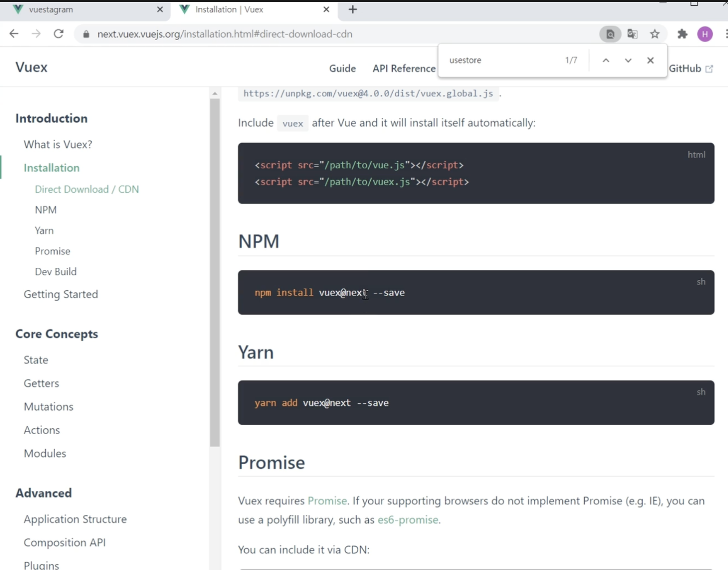Viewport: 728px width, 570px height.
Task: Click the vue.js script tag line
Action: click(x=359, y=165)
